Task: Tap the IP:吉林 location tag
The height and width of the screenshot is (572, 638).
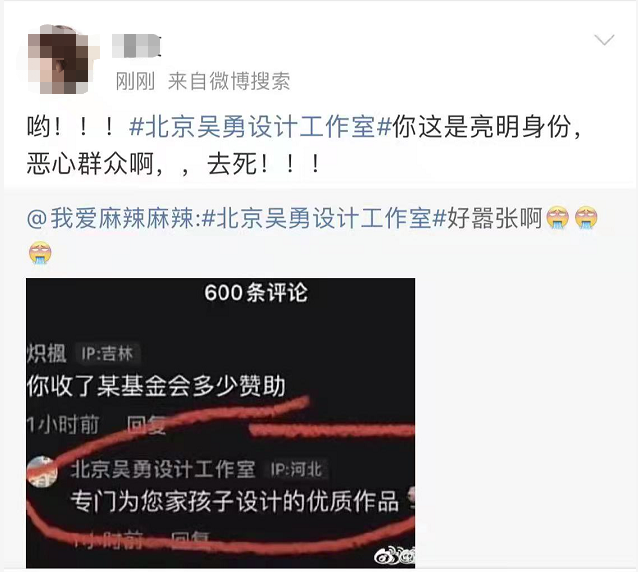Action: click(x=107, y=354)
